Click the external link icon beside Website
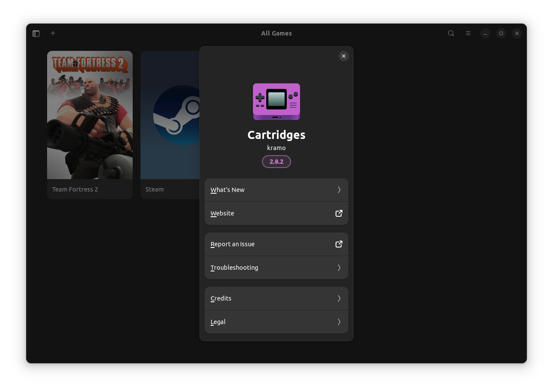The width and height of the screenshot is (553, 392). 339,213
